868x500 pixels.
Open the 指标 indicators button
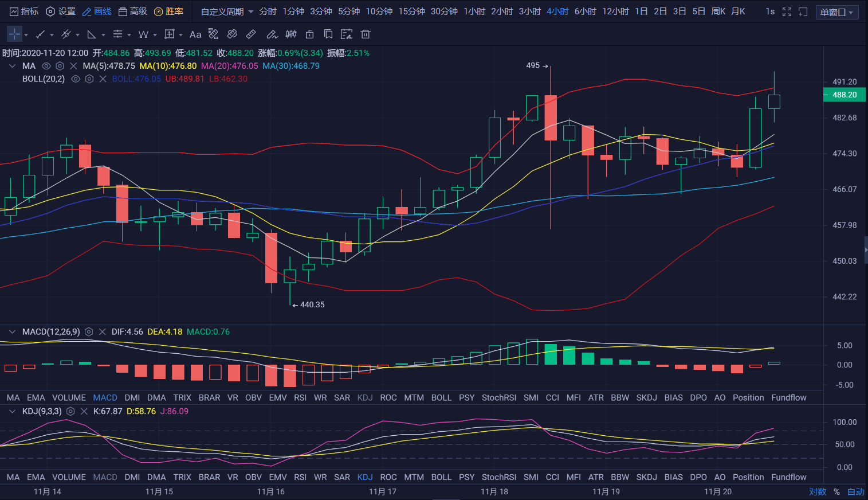click(x=24, y=11)
